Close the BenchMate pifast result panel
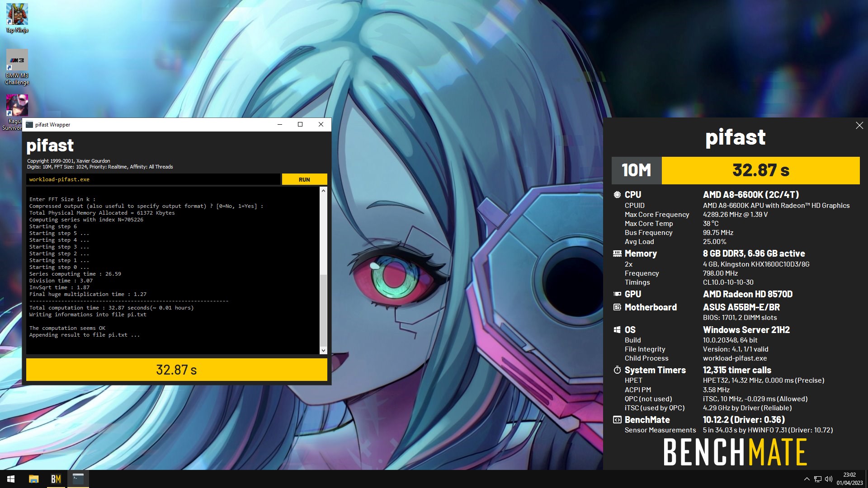 [859, 125]
